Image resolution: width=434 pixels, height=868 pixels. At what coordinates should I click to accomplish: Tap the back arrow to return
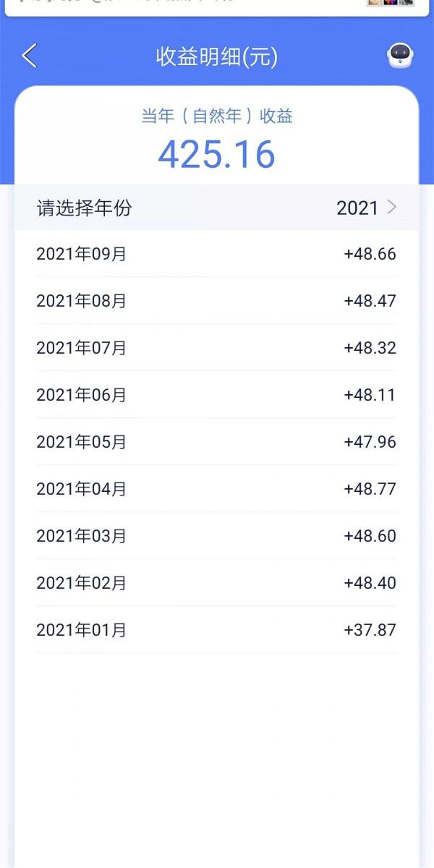pos(29,55)
